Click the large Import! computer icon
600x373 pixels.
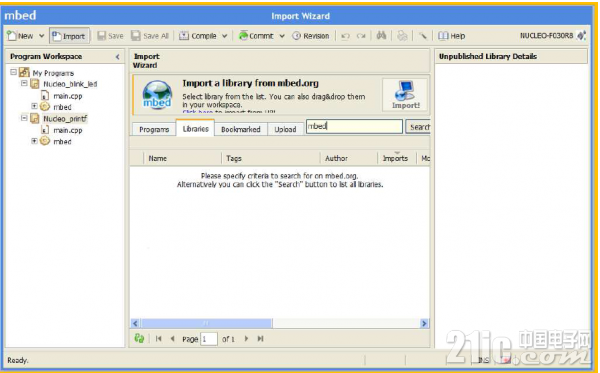405,94
